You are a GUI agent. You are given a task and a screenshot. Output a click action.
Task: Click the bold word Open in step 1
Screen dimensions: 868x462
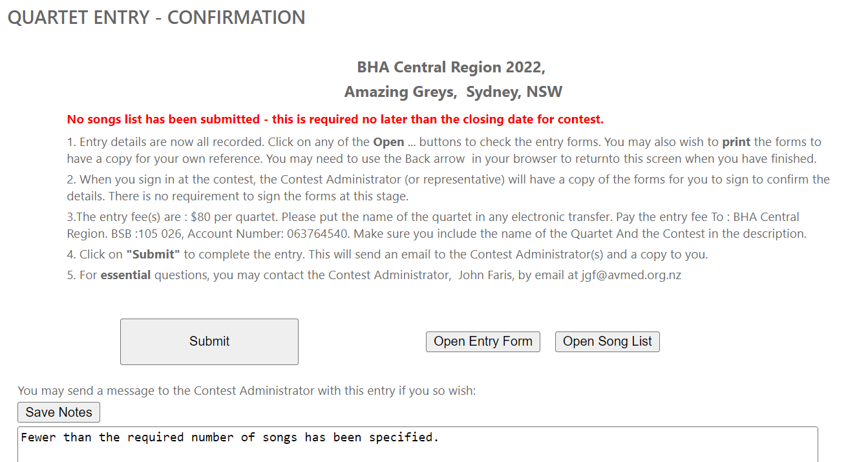[388, 142]
